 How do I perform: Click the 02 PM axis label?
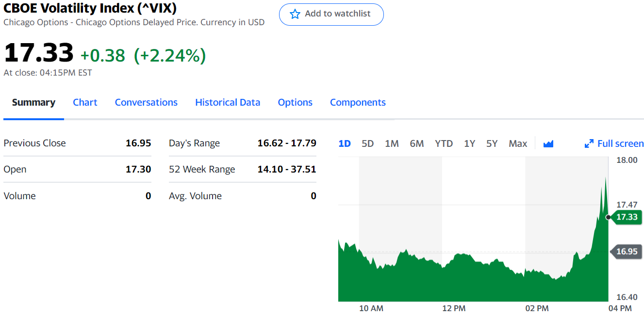[537, 308]
